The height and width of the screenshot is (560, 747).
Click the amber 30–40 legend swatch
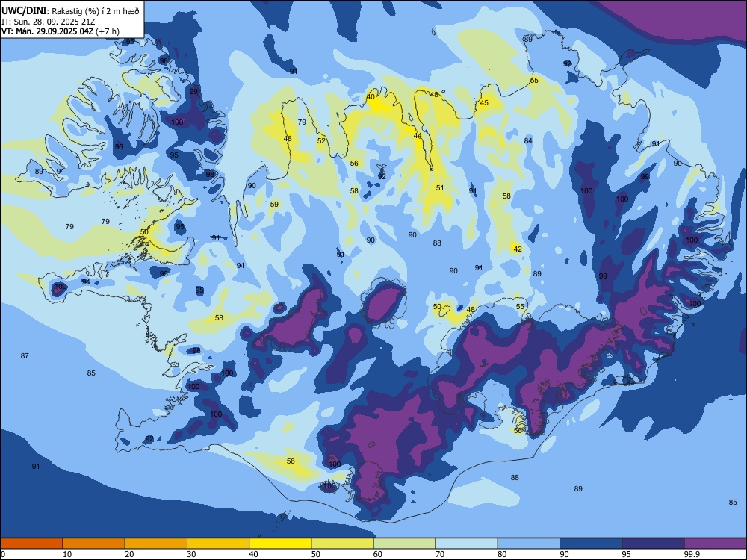218,544
